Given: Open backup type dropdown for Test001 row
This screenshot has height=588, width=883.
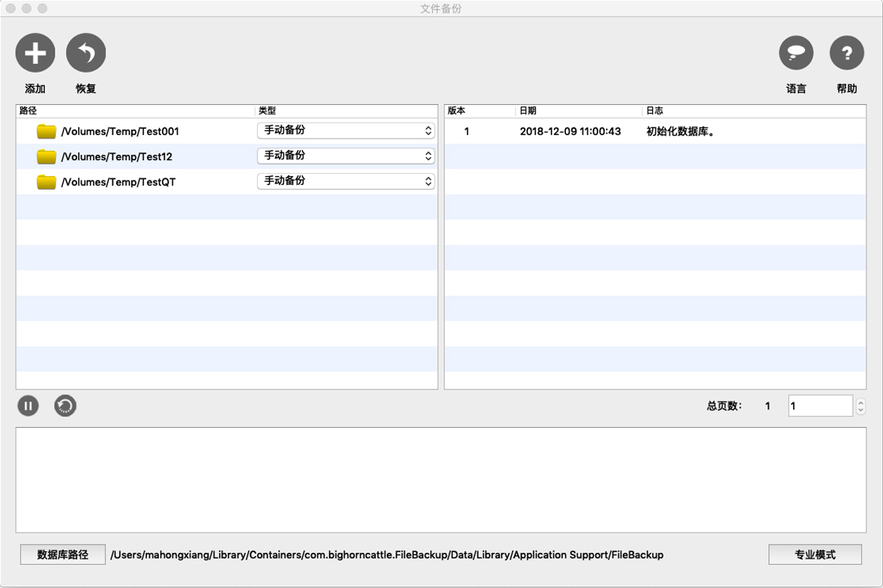Looking at the screenshot, I should coord(346,130).
